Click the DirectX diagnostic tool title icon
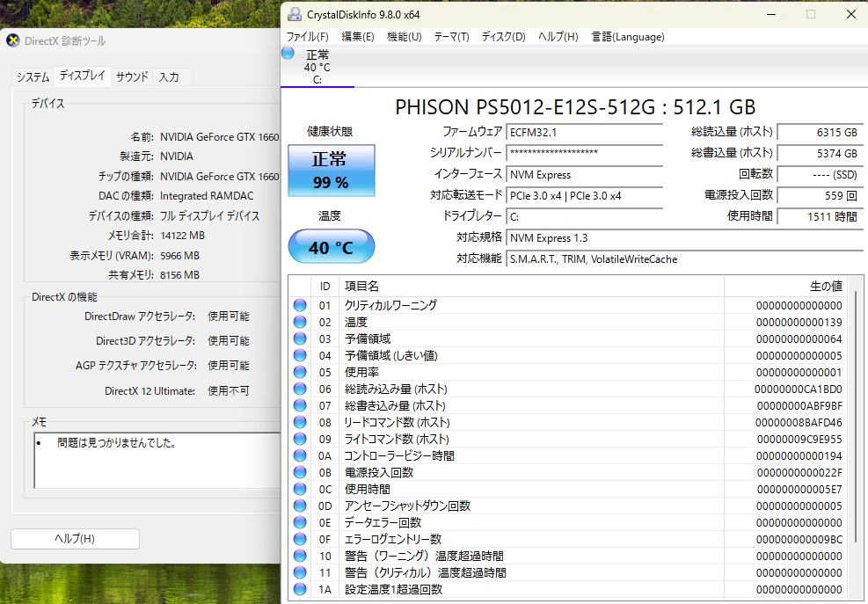This screenshot has height=604, width=868. click(12, 40)
